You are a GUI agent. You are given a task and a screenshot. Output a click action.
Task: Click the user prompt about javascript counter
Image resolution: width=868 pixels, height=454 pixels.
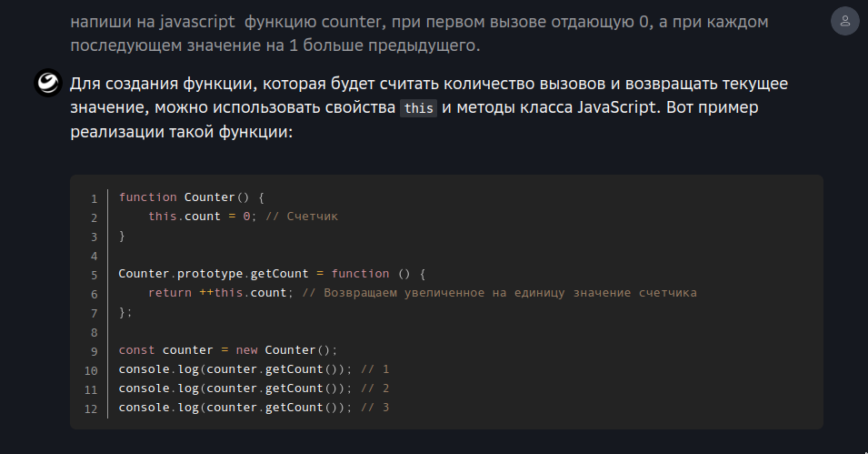419,34
